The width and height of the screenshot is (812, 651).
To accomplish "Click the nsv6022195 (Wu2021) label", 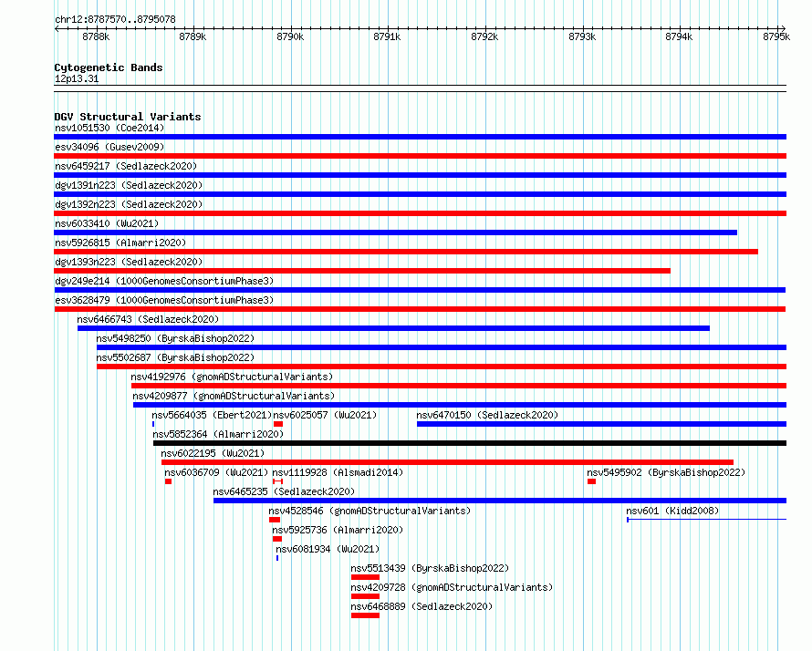I will 213,453.
